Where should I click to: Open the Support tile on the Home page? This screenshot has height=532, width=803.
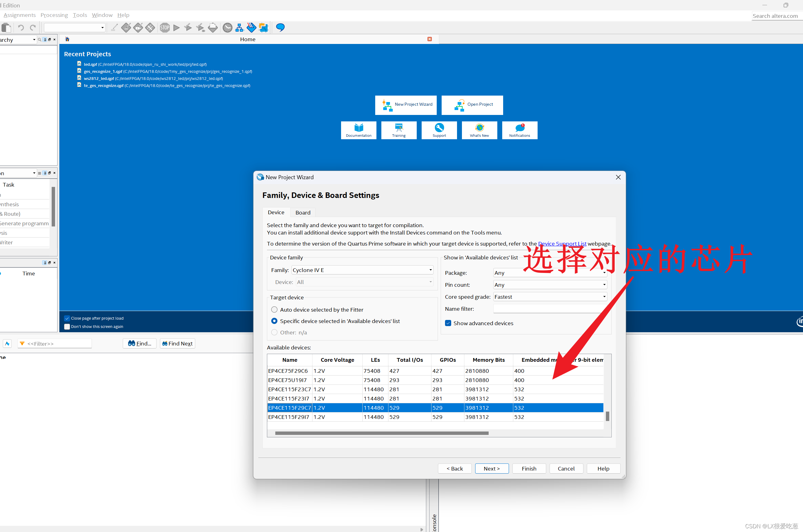[x=439, y=130]
